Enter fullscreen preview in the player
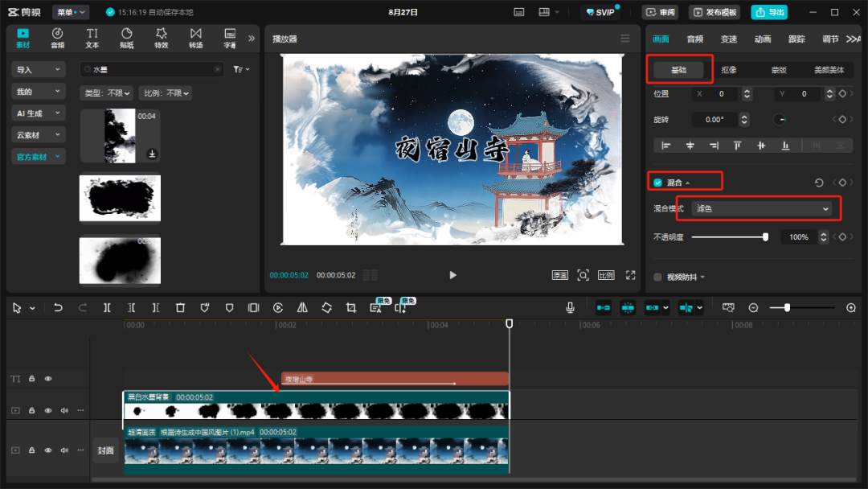The image size is (868, 489). coord(630,275)
